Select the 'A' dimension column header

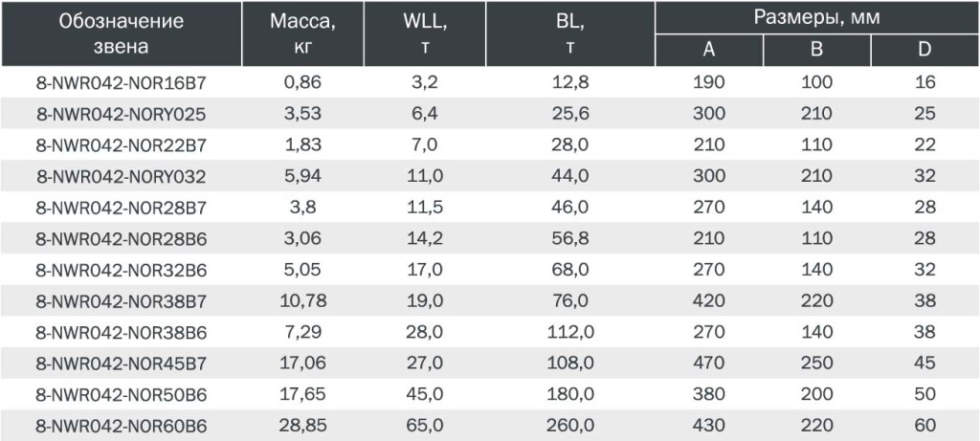[x=709, y=51]
